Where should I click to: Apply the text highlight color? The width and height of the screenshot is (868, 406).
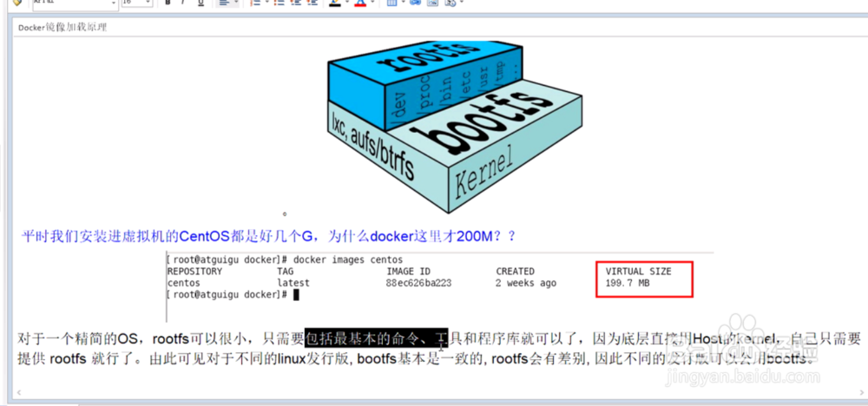(x=334, y=3)
